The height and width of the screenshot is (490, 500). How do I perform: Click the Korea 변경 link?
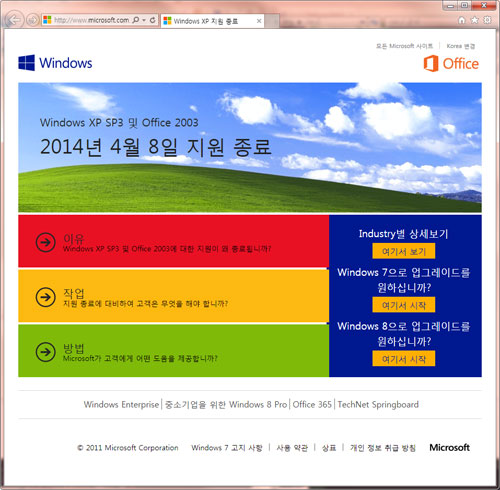pyautogui.click(x=461, y=46)
